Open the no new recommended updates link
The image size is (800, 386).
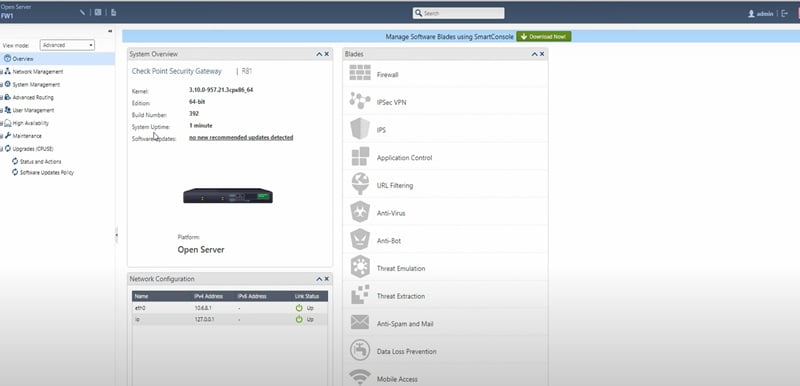241,138
